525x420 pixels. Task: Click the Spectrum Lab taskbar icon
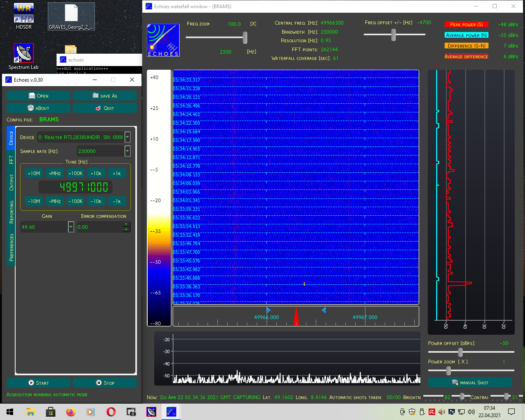tap(151, 412)
